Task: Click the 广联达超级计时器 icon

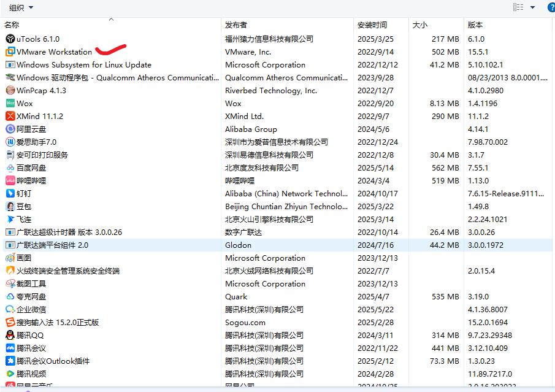Action: [x=10, y=233]
